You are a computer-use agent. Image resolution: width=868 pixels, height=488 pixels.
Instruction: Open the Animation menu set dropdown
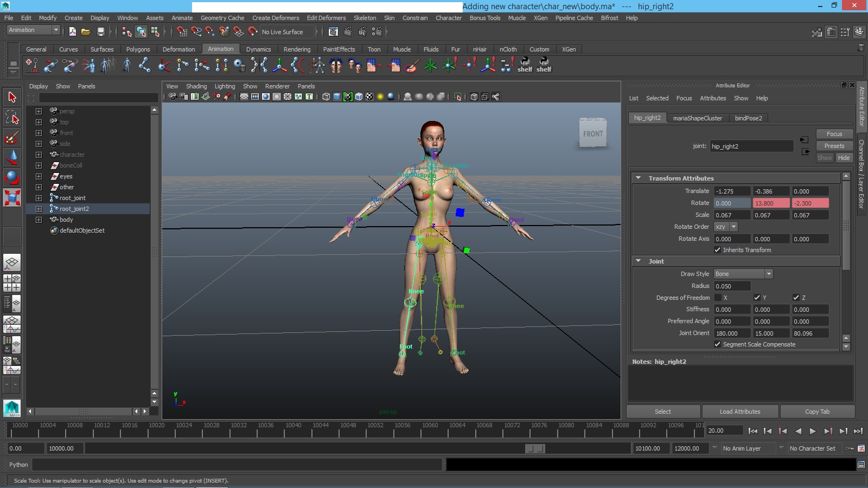[x=33, y=30]
